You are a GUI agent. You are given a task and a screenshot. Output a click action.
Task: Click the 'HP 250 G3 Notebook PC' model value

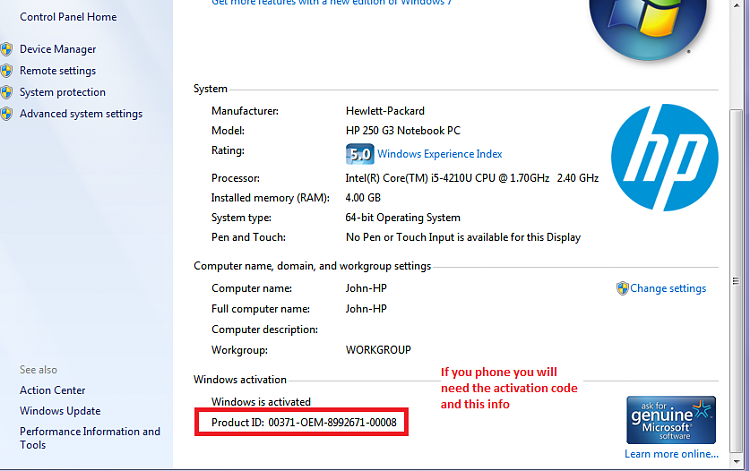click(x=403, y=131)
